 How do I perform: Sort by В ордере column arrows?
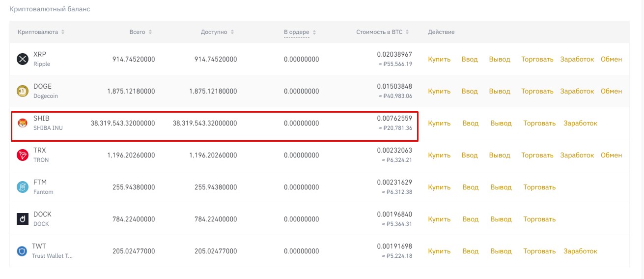(314, 32)
